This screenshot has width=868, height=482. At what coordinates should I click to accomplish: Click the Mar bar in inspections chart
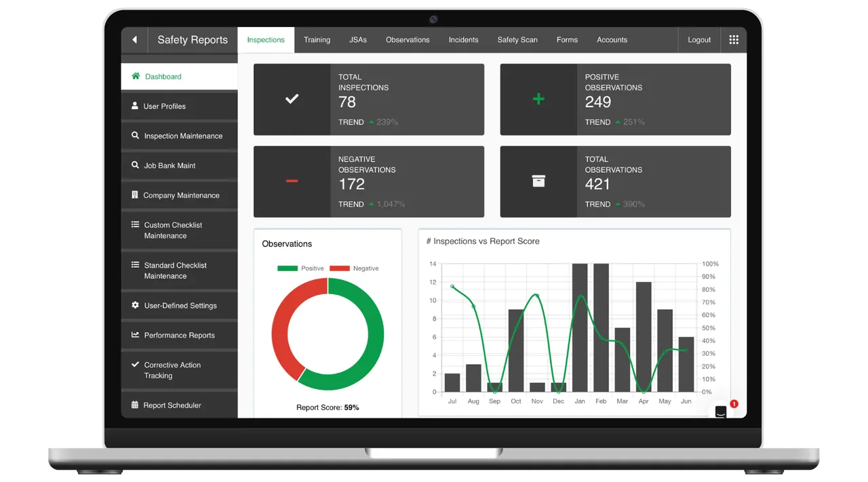623,360
